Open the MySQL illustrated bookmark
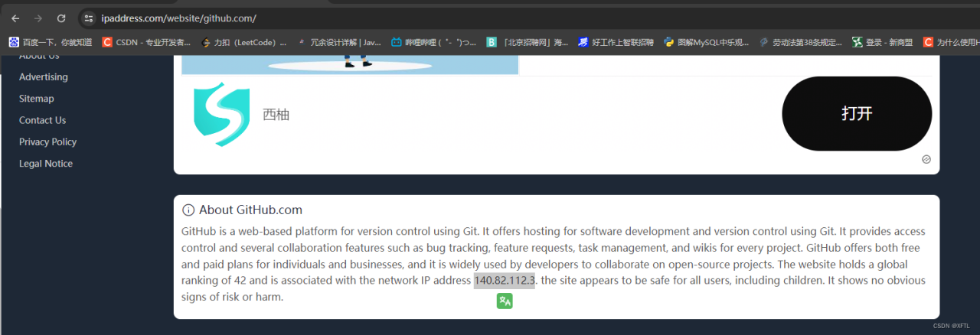The height and width of the screenshot is (335, 980). click(x=706, y=43)
